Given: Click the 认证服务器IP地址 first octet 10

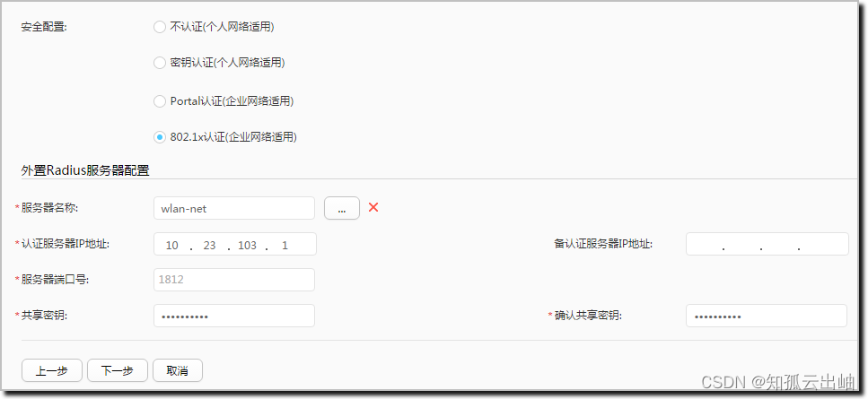Looking at the screenshot, I should [x=172, y=245].
